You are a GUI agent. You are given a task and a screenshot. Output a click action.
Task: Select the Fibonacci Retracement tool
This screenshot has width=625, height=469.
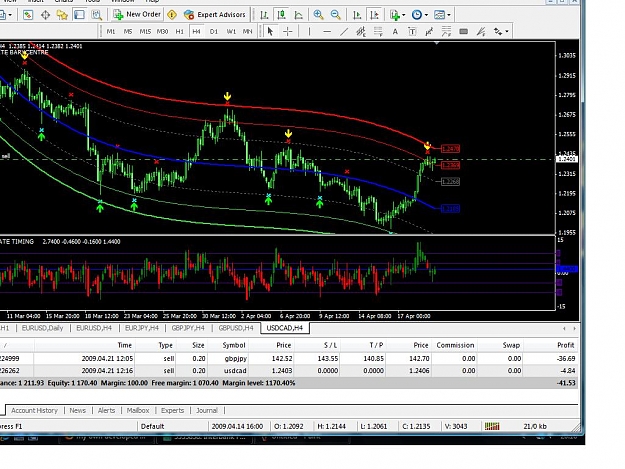click(378, 31)
